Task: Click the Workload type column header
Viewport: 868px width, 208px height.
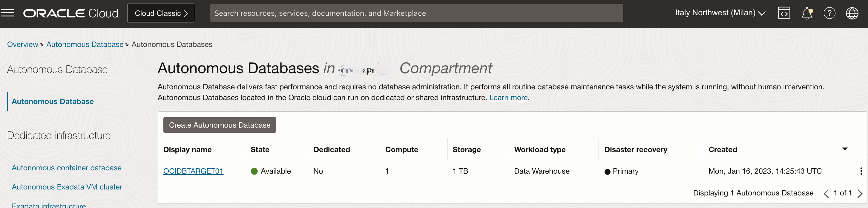Action: pos(540,149)
